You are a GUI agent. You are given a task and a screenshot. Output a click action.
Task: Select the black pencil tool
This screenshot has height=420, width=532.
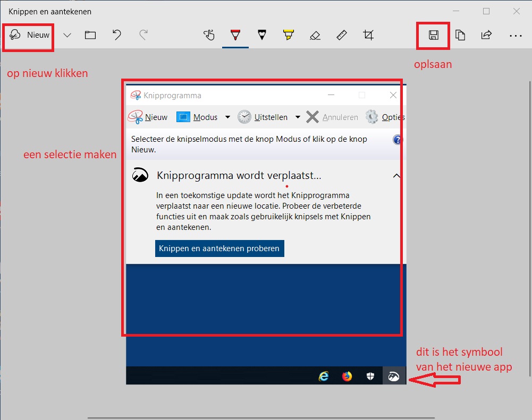pyautogui.click(x=261, y=36)
